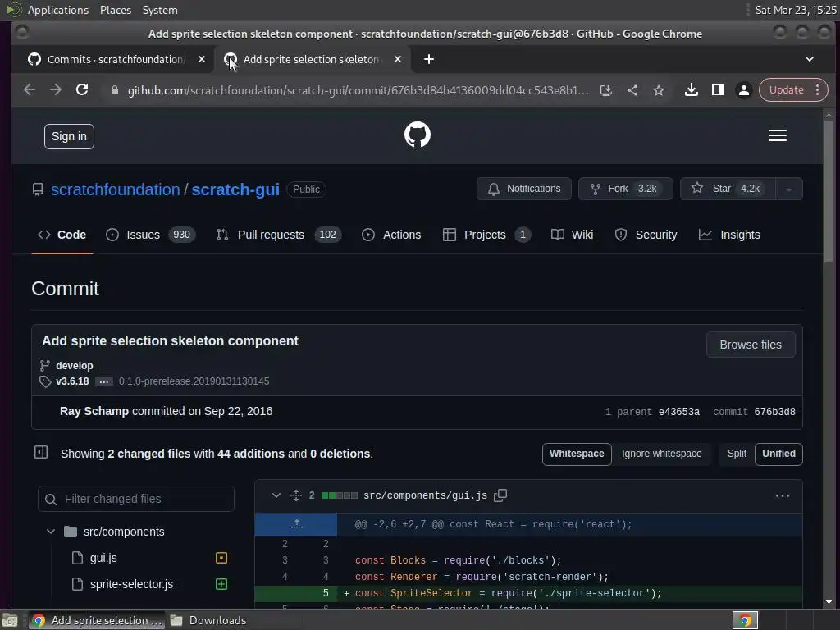This screenshot has height=630, width=840.
Task: Select gui.js in file tree
Action: click(x=103, y=558)
